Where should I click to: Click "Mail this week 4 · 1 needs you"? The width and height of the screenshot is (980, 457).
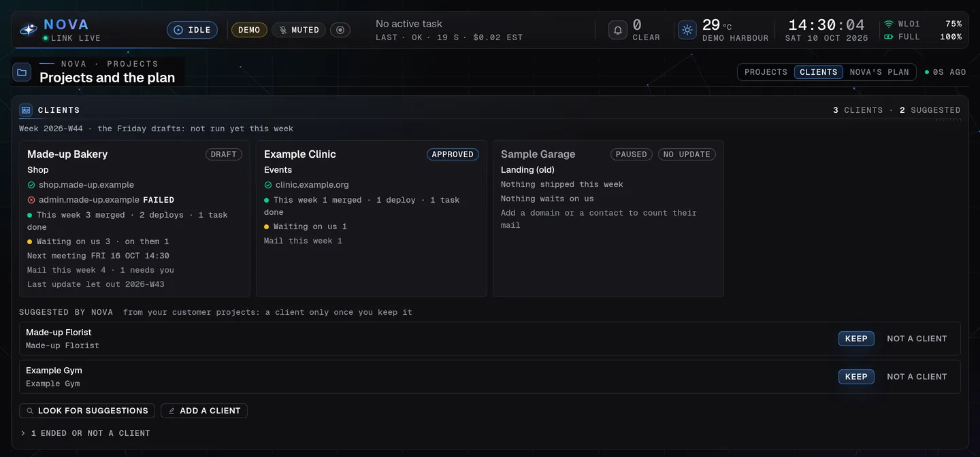pos(101,270)
